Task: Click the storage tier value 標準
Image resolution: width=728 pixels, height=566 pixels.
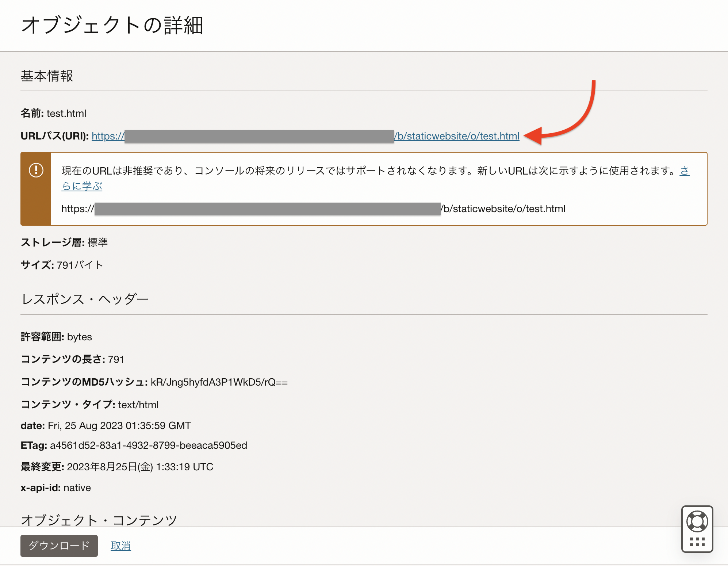Action: (x=97, y=242)
